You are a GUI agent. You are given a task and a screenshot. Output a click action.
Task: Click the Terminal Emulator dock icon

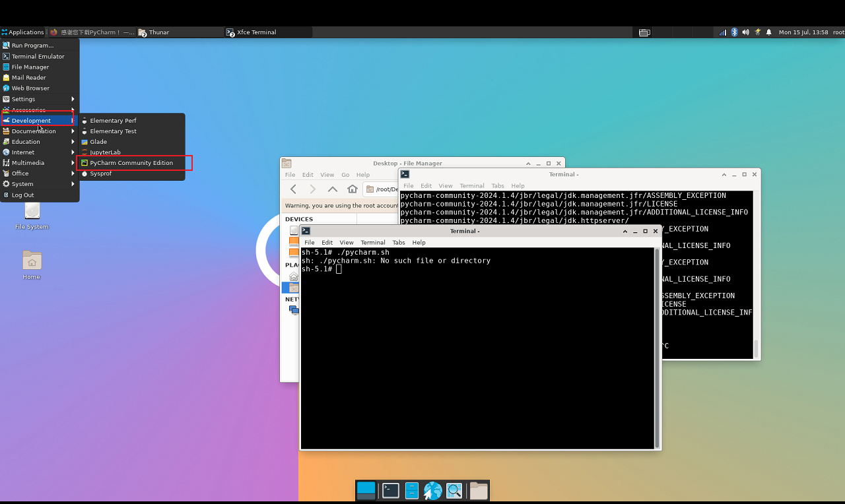click(x=391, y=490)
